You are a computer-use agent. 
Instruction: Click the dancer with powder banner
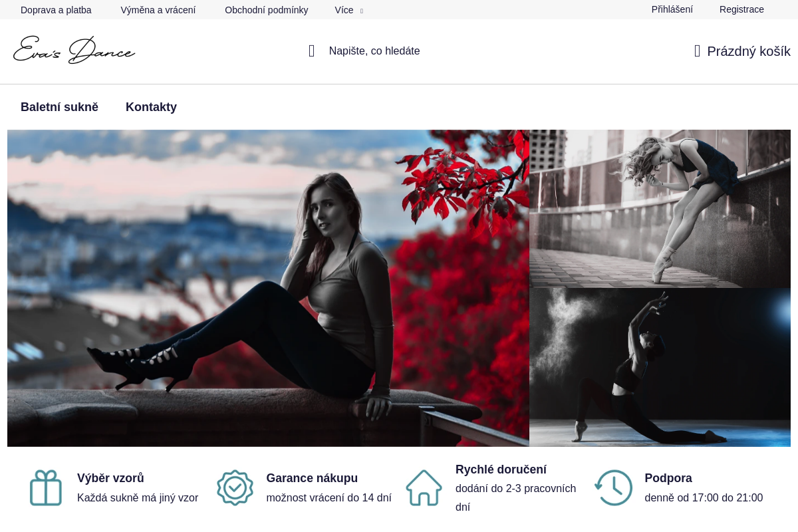(660, 367)
